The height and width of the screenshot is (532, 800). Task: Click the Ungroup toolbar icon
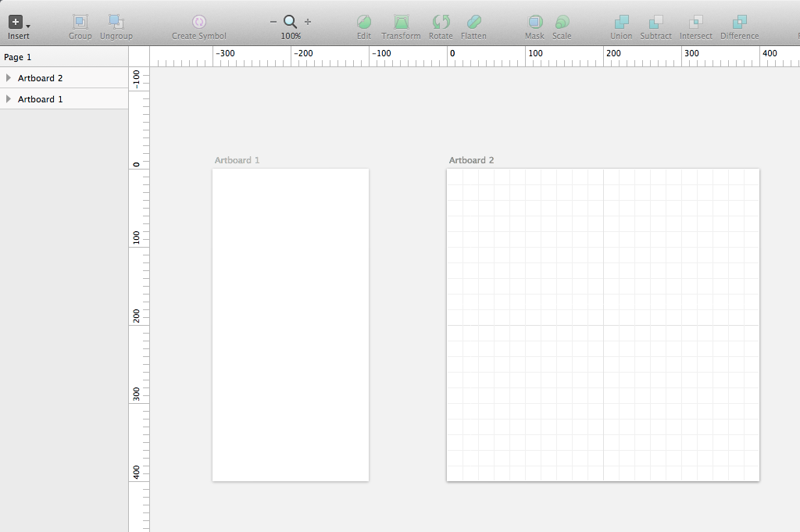coord(116,22)
